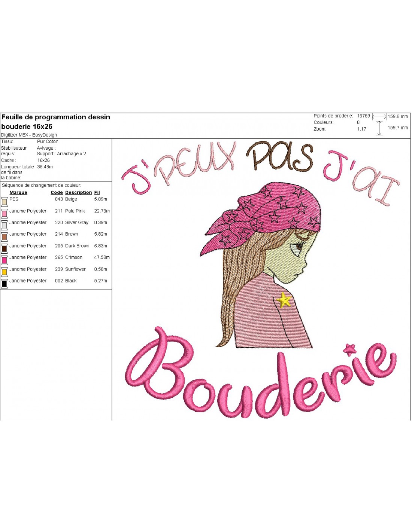This screenshot has height=532, width=412.
Task: Click the Crimson thread spool icon
Action: click(4, 260)
